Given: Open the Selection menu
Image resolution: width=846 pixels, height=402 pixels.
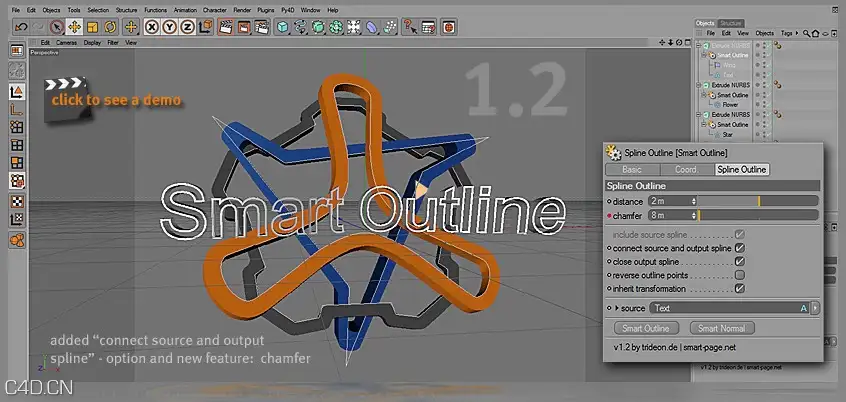Looking at the screenshot, I should point(98,10).
